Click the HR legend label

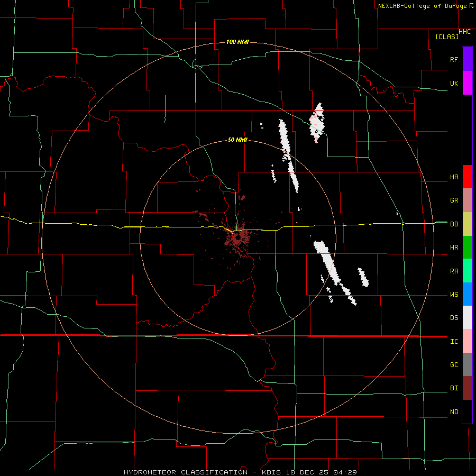pyautogui.click(x=454, y=248)
